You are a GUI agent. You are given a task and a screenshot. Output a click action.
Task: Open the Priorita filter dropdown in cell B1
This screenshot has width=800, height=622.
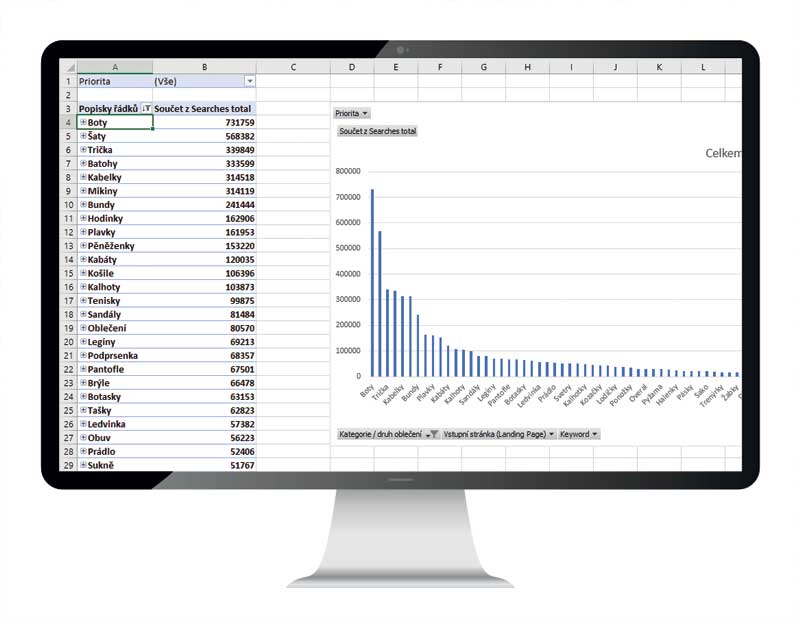click(250, 81)
